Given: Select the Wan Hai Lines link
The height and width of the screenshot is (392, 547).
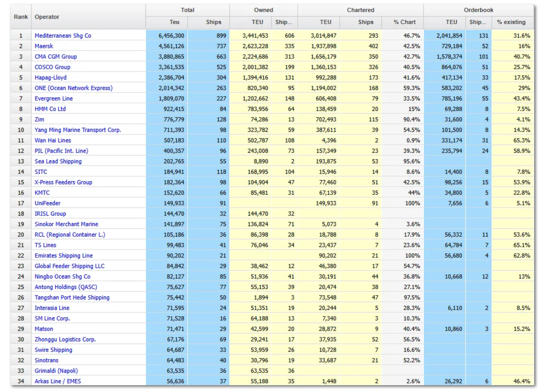Looking at the screenshot, I should pos(53,140).
